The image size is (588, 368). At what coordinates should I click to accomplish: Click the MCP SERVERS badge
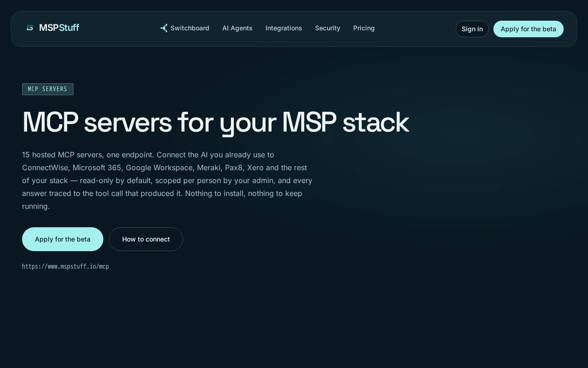(x=48, y=89)
